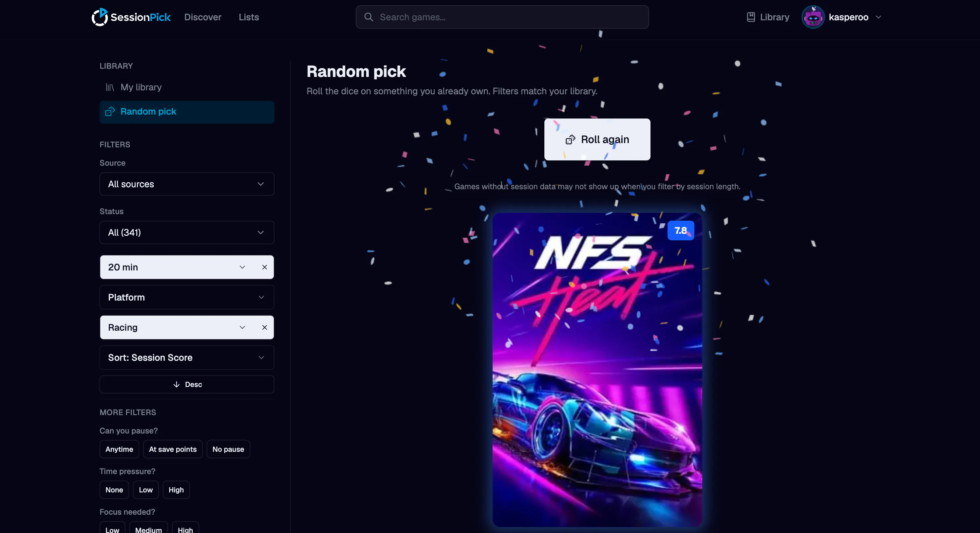Click the My library shelf icon
Image resolution: width=980 pixels, height=533 pixels.
click(x=110, y=87)
